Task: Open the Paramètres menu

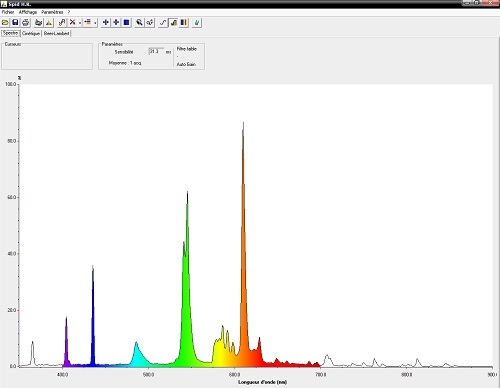Action: point(52,12)
